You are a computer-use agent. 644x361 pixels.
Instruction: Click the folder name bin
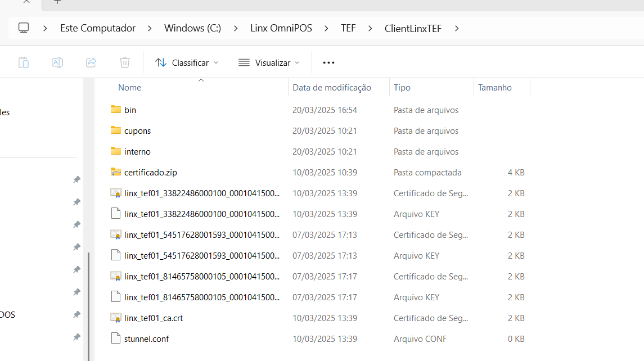pyautogui.click(x=130, y=110)
